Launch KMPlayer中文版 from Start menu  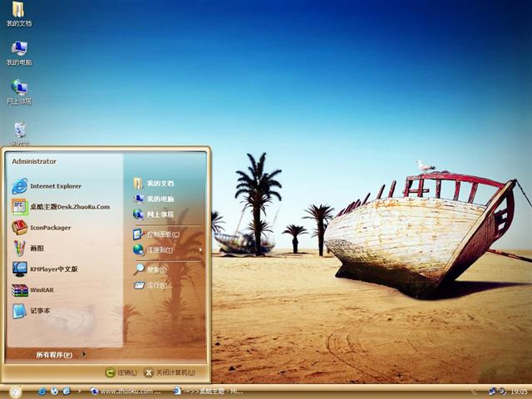pos(45,269)
